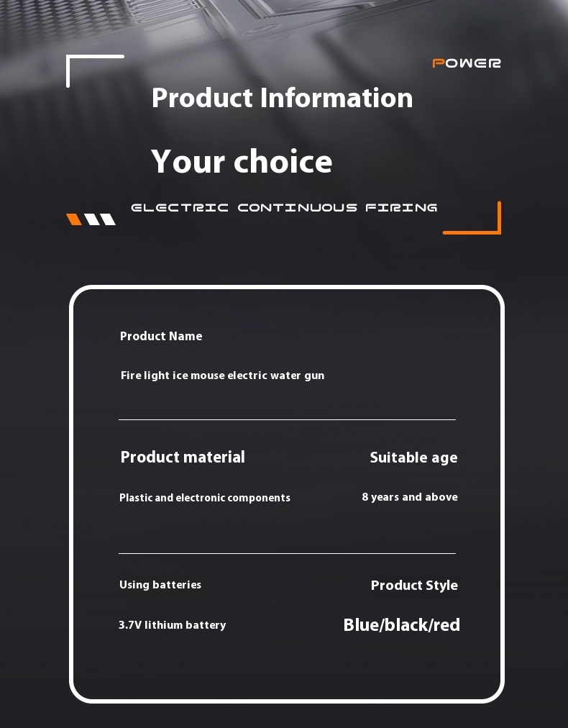Image resolution: width=568 pixels, height=728 pixels.
Task: Select the Electric Continuous Firing text
Action: [x=284, y=207]
